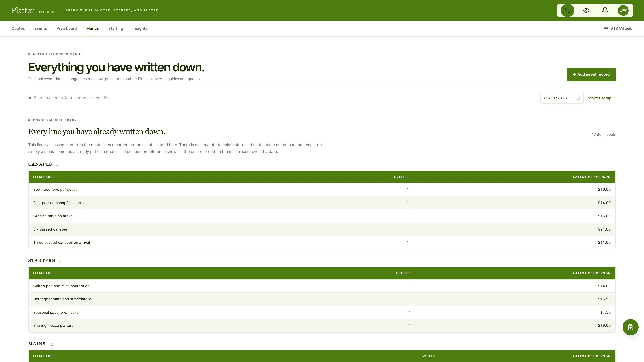Click the floating clipboard add button

[630, 327]
